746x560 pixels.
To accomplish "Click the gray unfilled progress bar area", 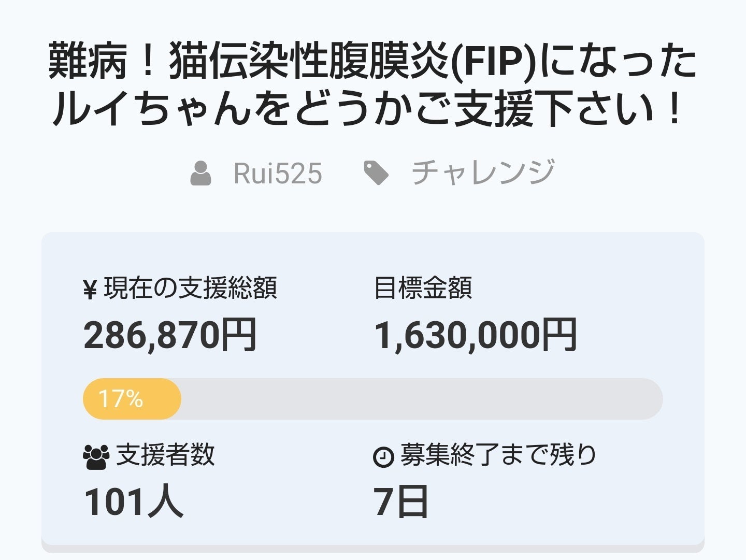I will click(x=420, y=399).
